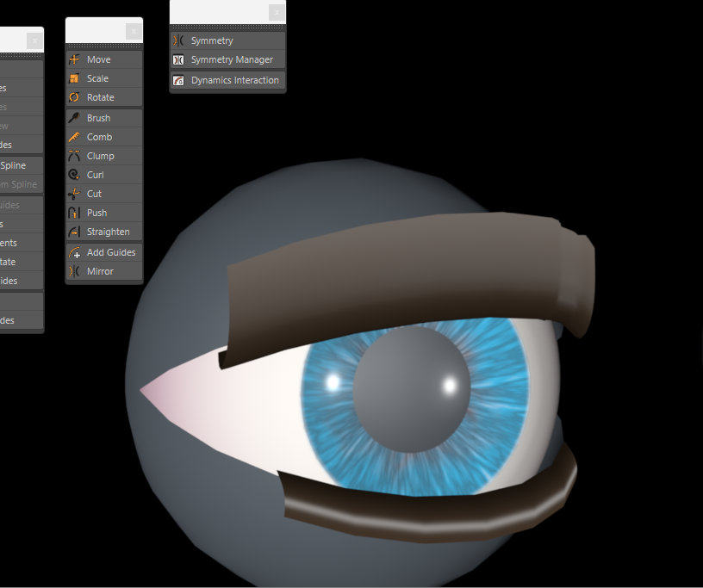Activate the Brush hair tool

click(98, 118)
